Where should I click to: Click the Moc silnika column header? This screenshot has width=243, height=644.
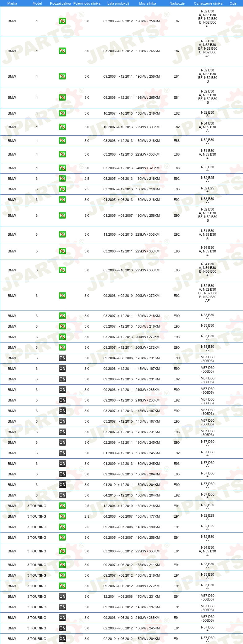point(148,3)
